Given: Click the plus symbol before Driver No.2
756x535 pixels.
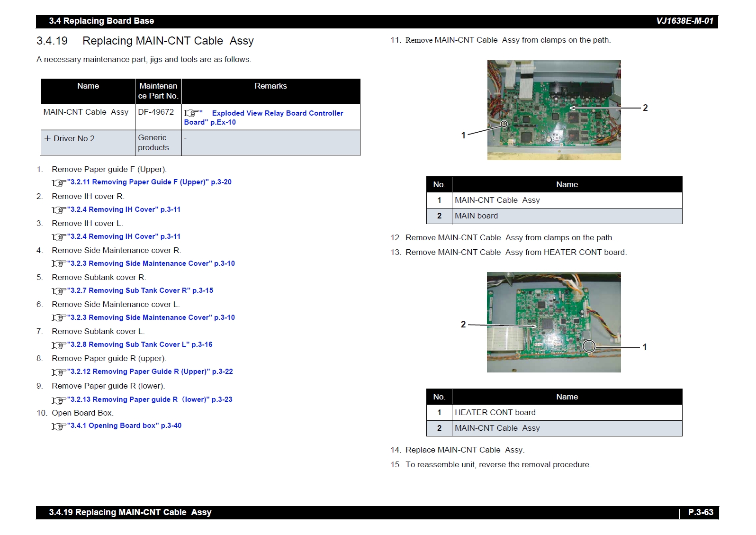Looking at the screenshot, I should coord(47,138).
